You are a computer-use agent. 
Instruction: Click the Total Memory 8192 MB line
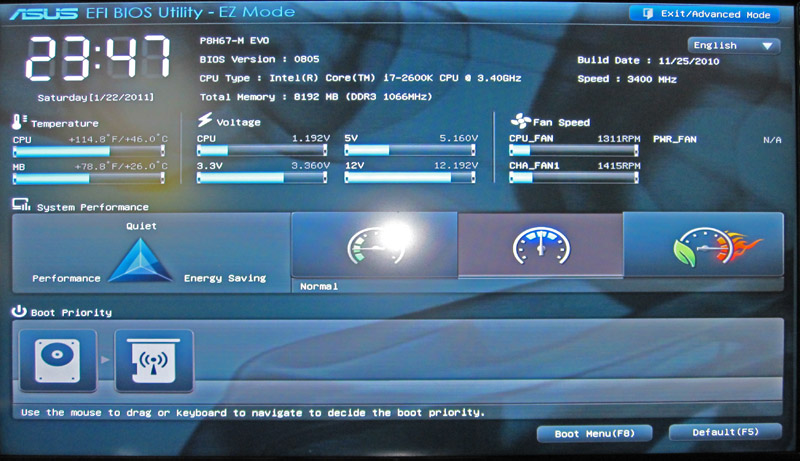316,97
